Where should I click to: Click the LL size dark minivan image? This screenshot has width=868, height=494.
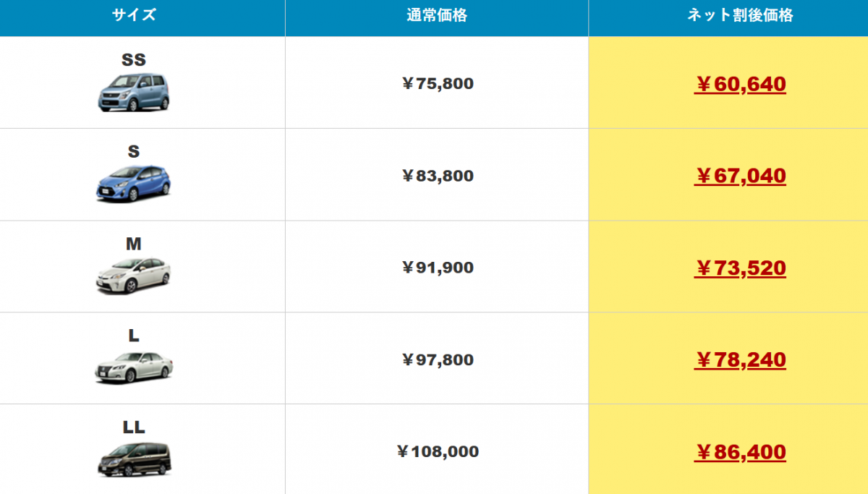[x=134, y=459]
